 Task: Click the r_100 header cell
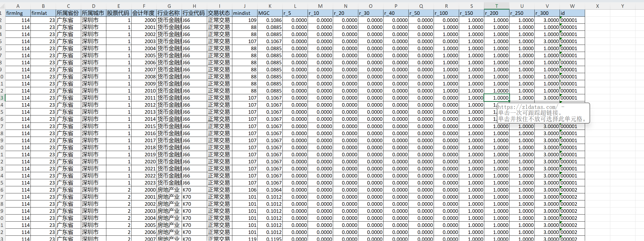click(x=446, y=13)
